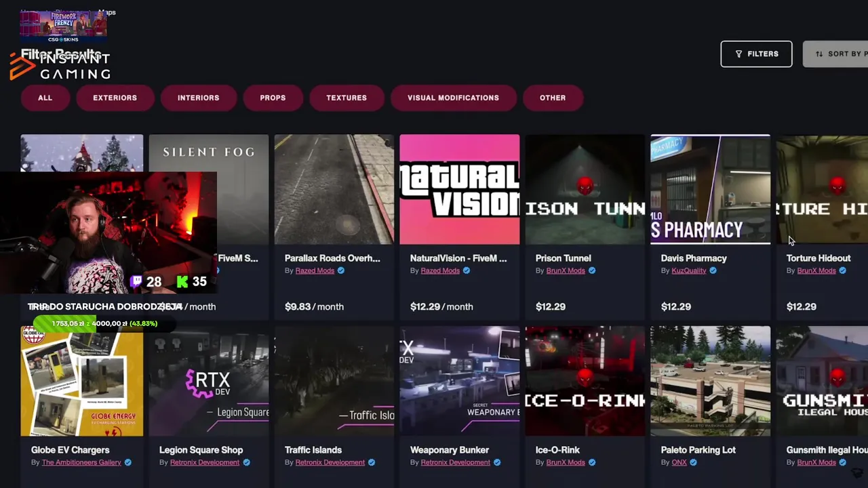Image resolution: width=868 pixels, height=488 pixels.
Task: Open Retronix Development under Traffic Islands
Action: coord(330,462)
